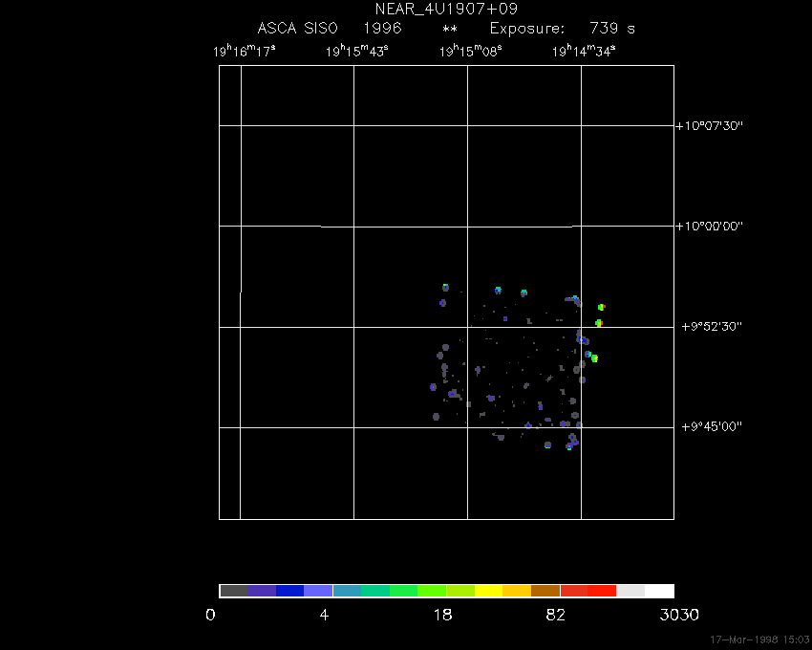Click the Exposure: label
Image resolution: width=812 pixels, height=650 pixels.
click(x=527, y=29)
